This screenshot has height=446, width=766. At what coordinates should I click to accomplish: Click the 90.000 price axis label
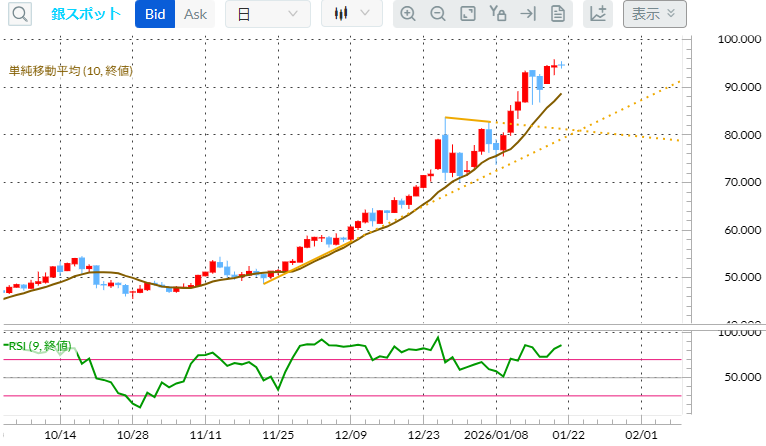(743, 87)
